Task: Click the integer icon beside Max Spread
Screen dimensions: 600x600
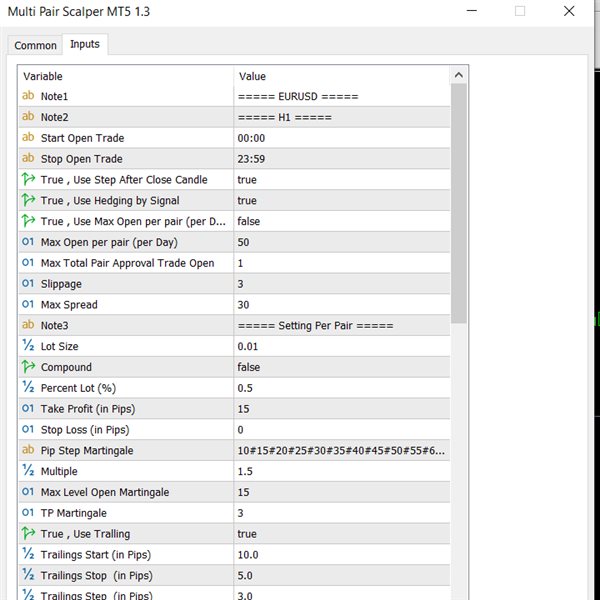Action: click(x=28, y=304)
